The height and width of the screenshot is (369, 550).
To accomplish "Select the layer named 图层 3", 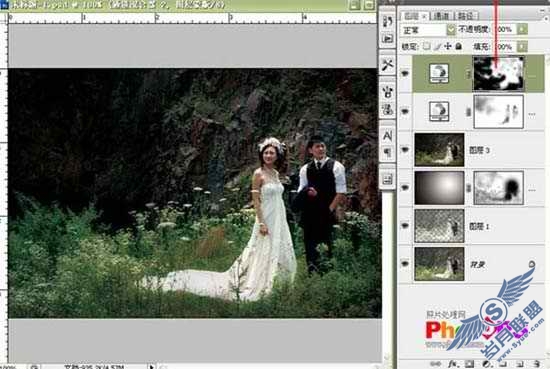I will [479, 150].
